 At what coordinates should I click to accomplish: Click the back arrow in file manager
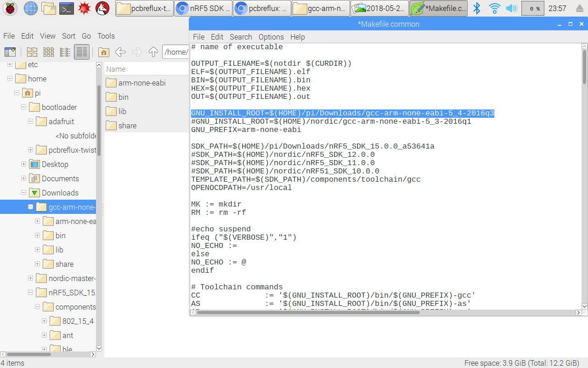pyautogui.click(x=120, y=52)
